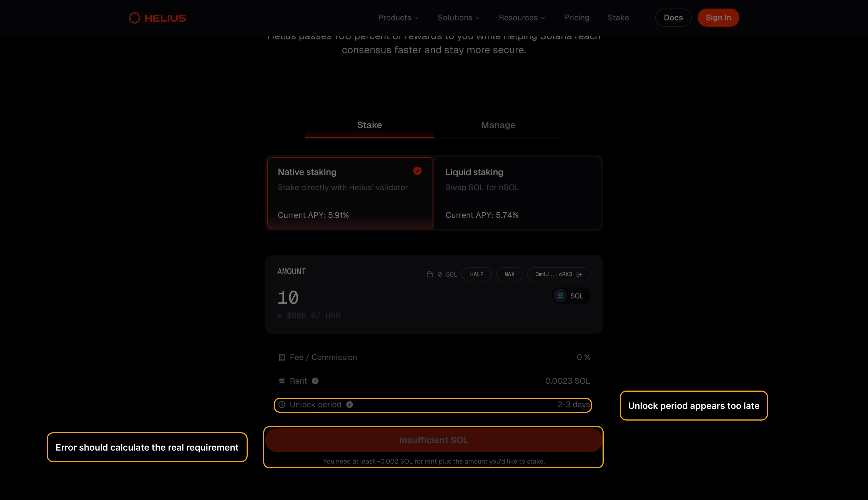Select the Native staking option card
This screenshot has width=868, height=500.
click(350, 193)
